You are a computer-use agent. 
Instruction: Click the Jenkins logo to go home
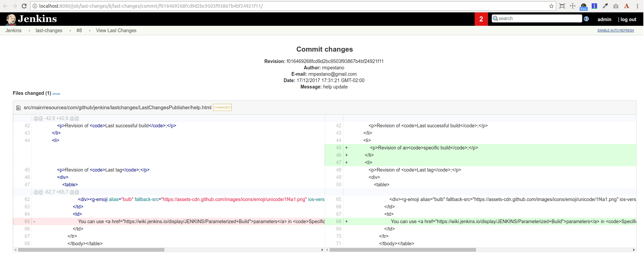tap(32, 19)
